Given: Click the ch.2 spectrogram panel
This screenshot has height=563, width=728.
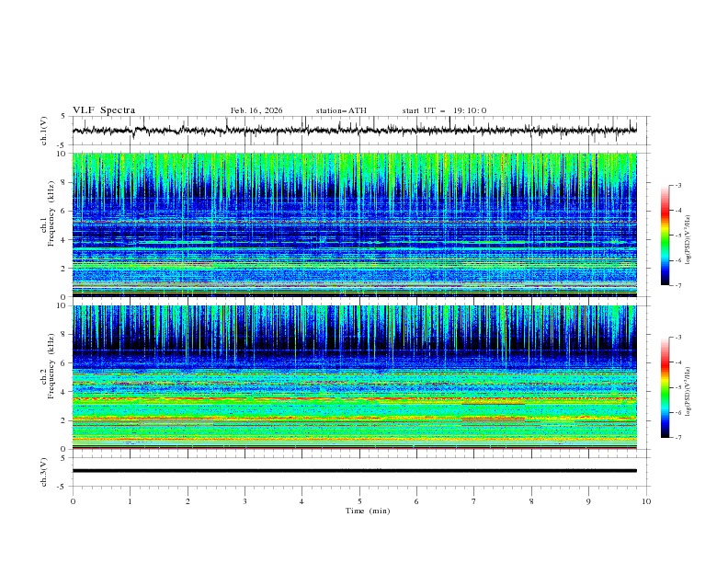Looking at the screenshot, I should tap(354, 377).
